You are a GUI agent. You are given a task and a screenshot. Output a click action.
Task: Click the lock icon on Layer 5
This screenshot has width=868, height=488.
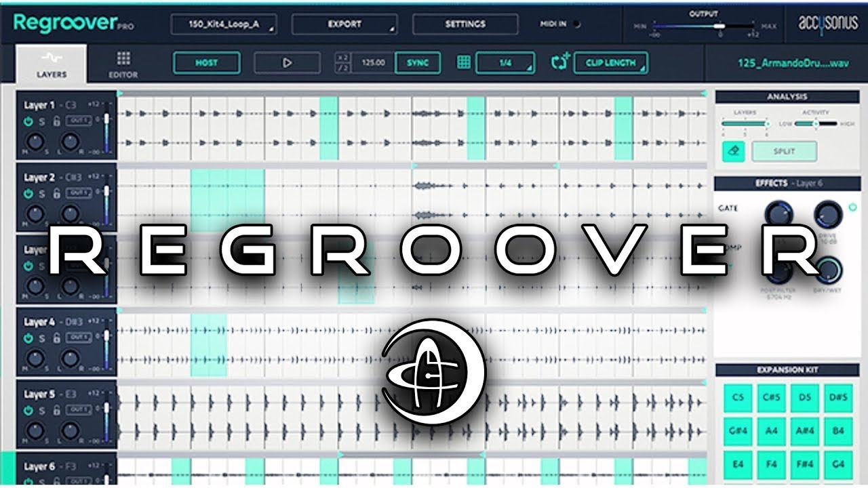56,410
